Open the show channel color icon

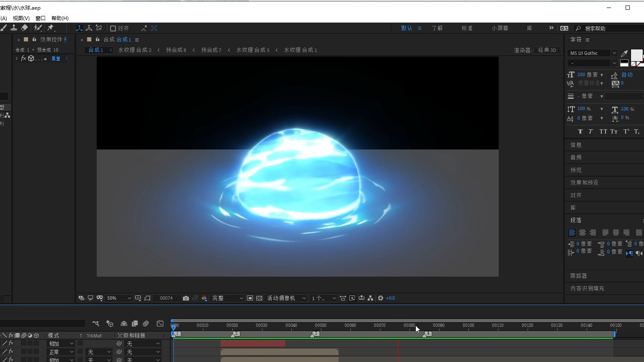[204, 298]
